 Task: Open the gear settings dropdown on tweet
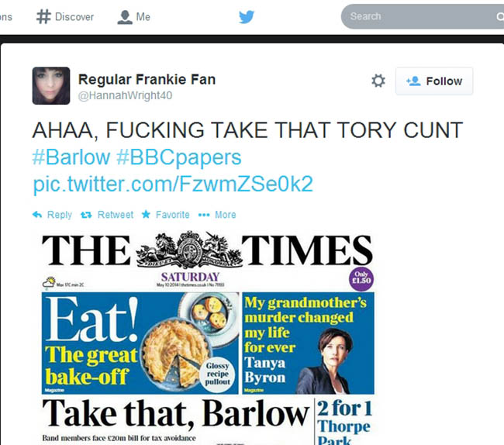[378, 81]
